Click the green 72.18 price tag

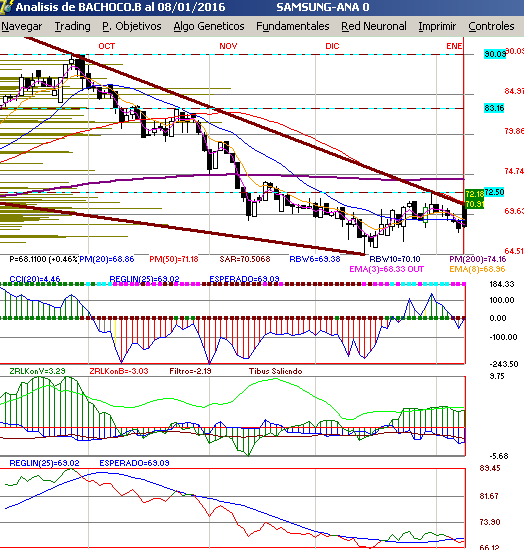coord(474,194)
